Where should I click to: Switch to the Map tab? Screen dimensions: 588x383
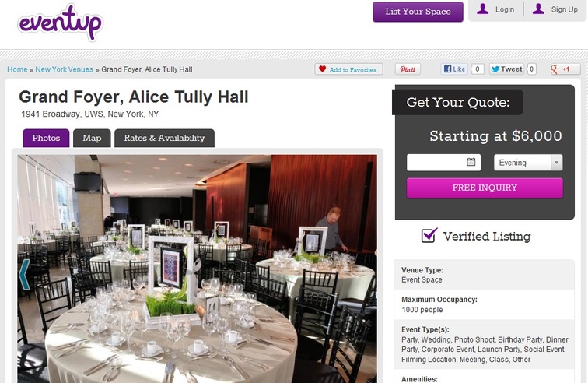pos(92,139)
